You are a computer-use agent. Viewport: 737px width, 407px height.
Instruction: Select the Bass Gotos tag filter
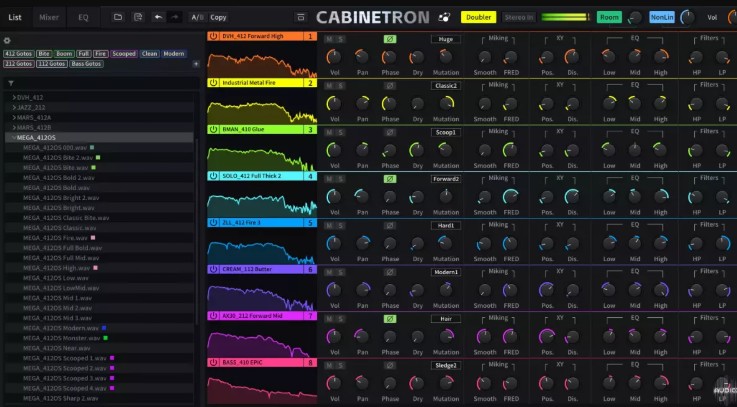point(86,63)
